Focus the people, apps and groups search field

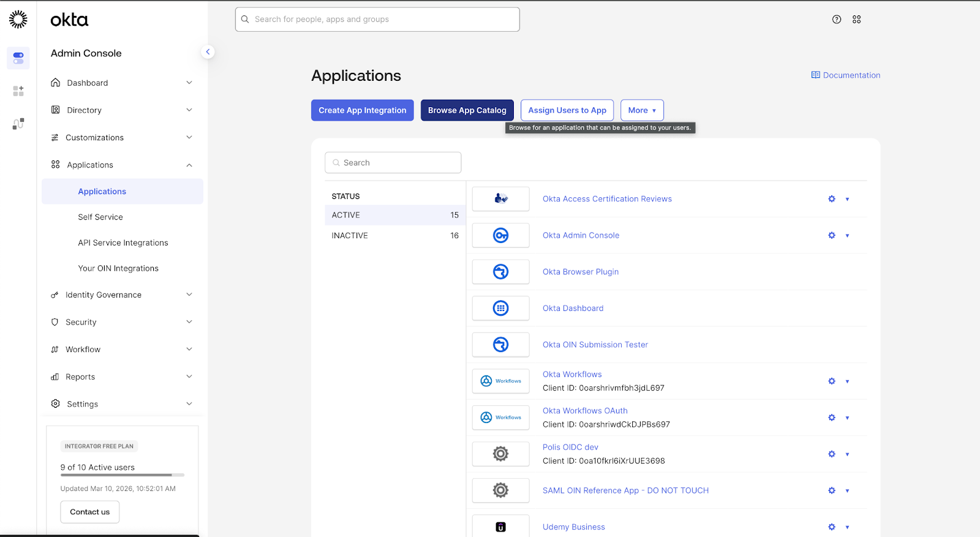pyautogui.click(x=377, y=20)
